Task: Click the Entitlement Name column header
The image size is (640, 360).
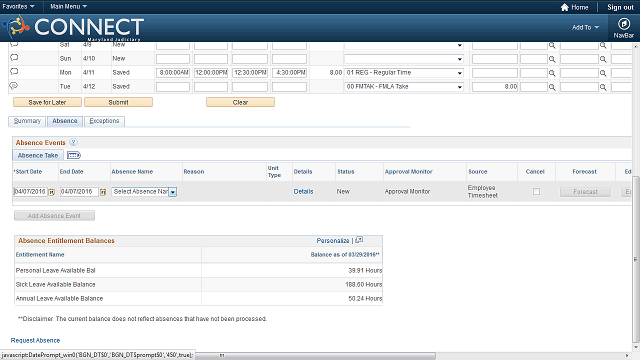Action: coord(40,254)
